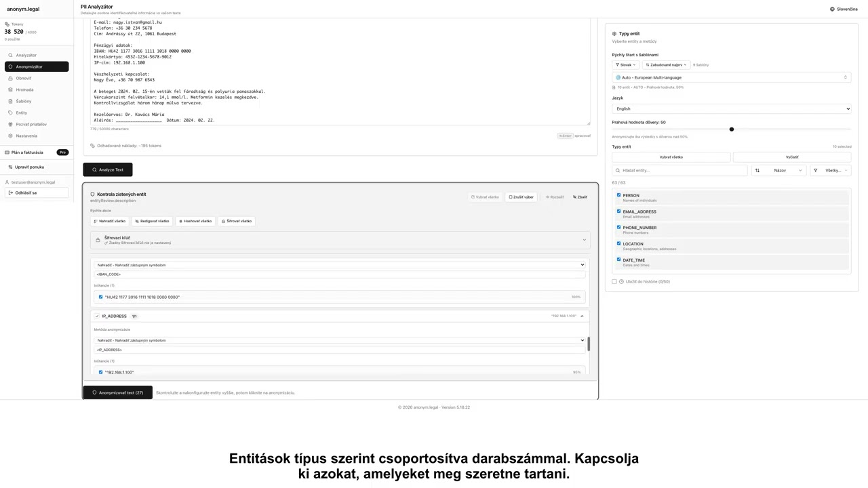
Task: Click the lock icon beside Šifrovací kľúč
Action: pos(98,240)
